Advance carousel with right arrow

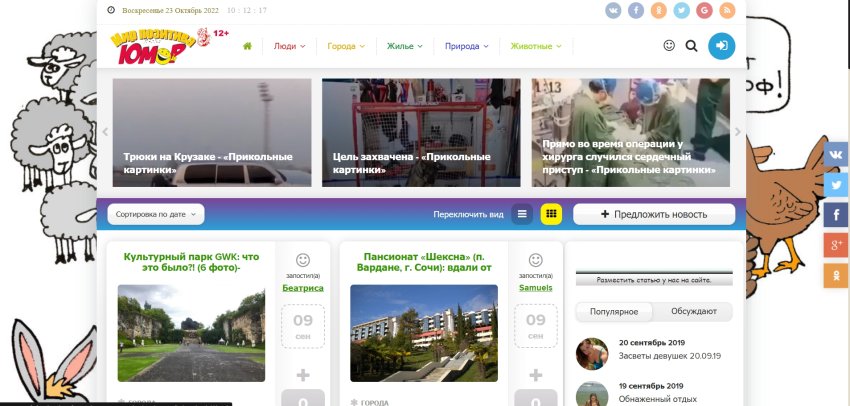point(738,132)
